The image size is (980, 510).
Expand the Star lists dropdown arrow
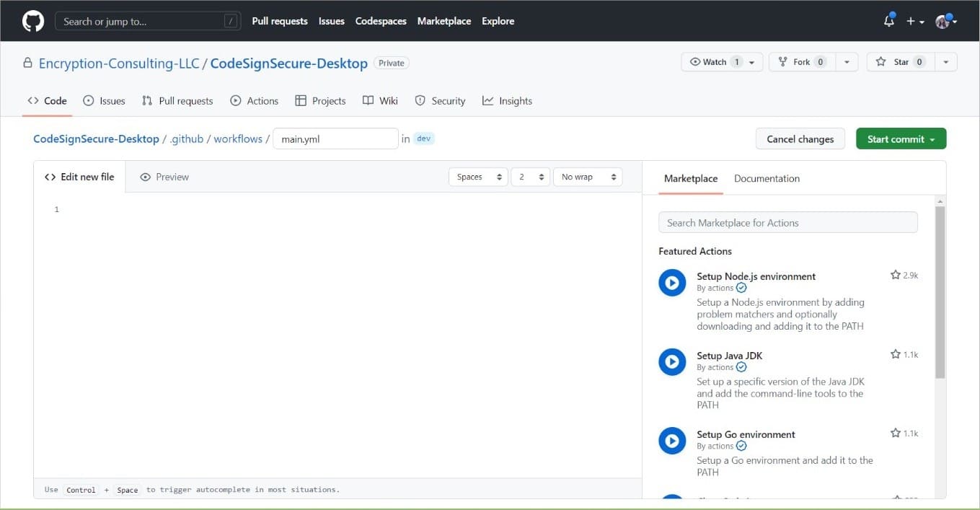[x=945, y=62]
